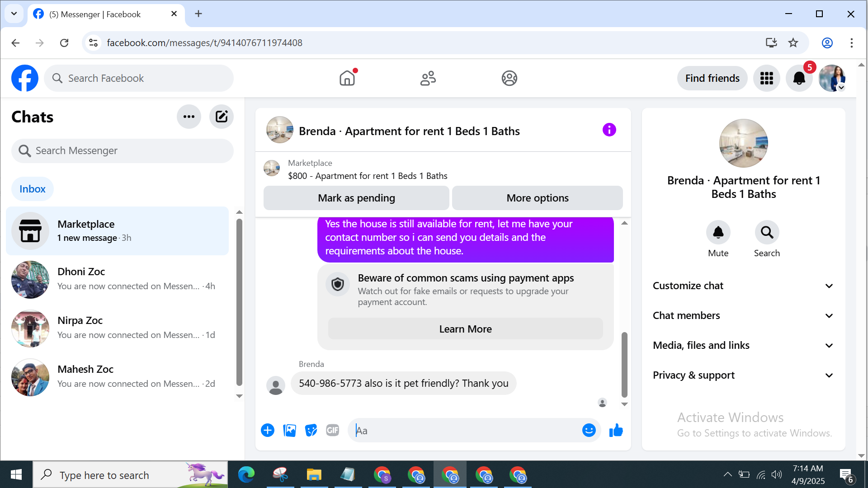Screen dimensions: 868x488
Task: Open Chrome profile icon
Action: (x=827, y=42)
